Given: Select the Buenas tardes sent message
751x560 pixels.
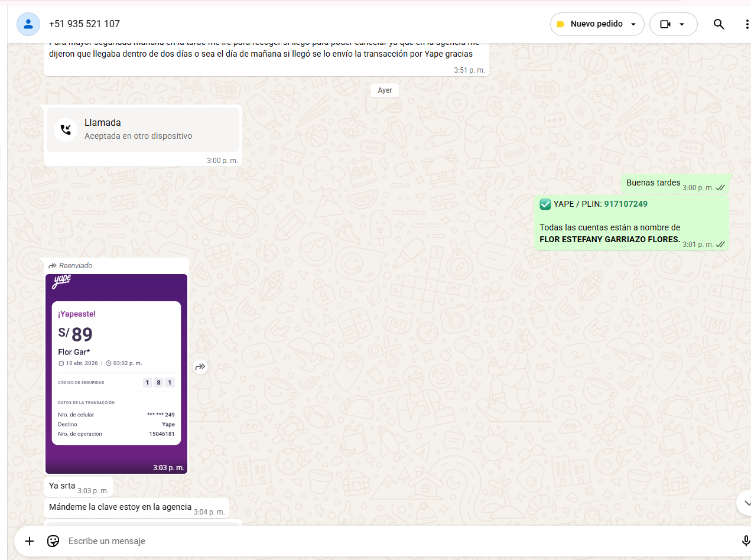Looking at the screenshot, I should click(x=653, y=183).
